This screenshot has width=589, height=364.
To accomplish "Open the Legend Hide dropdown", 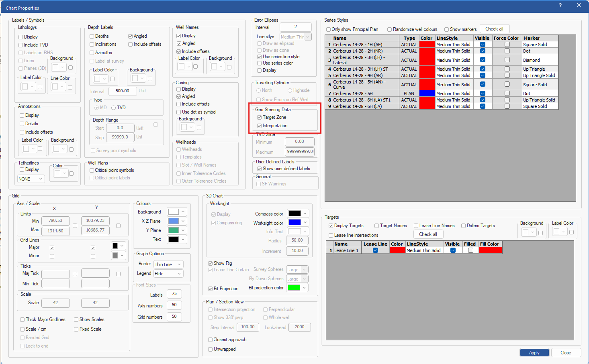I will coord(168,274).
